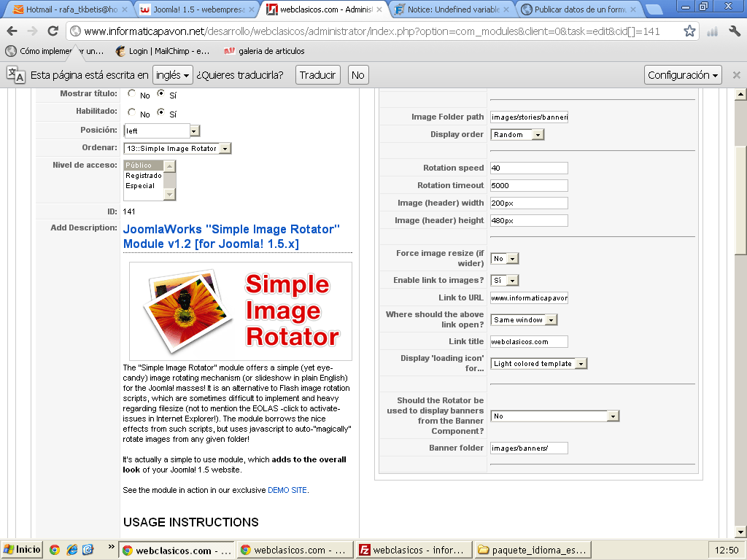Click the signal bars extension icon
The height and width of the screenshot is (560, 747).
coord(712,31)
